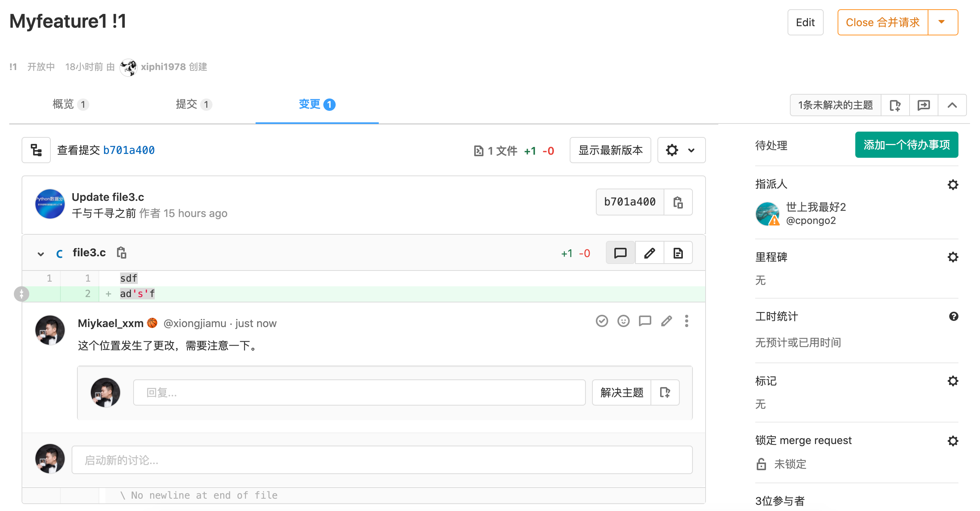View file3.c at this commit
The height and width of the screenshot is (511, 980).
(x=678, y=253)
